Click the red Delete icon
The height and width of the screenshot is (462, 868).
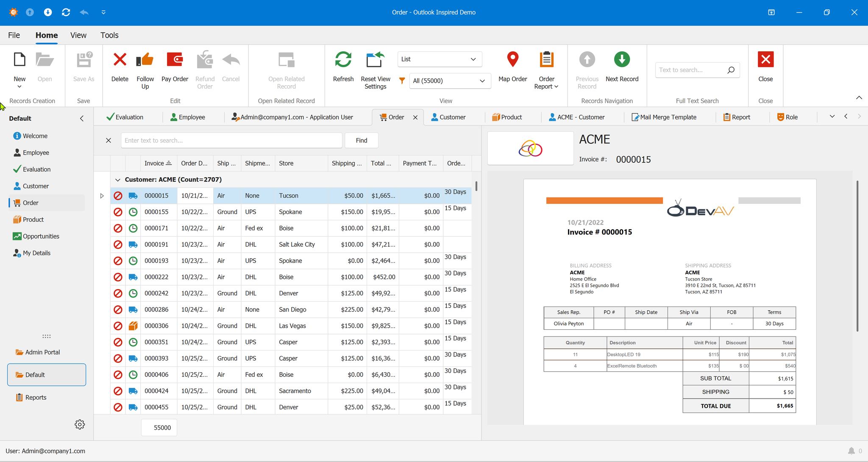point(120,60)
